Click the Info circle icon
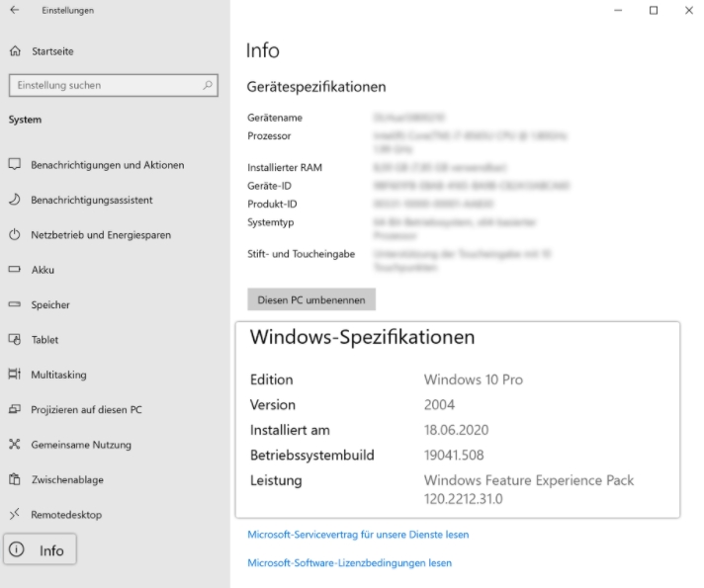704x588 pixels. [x=17, y=549]
